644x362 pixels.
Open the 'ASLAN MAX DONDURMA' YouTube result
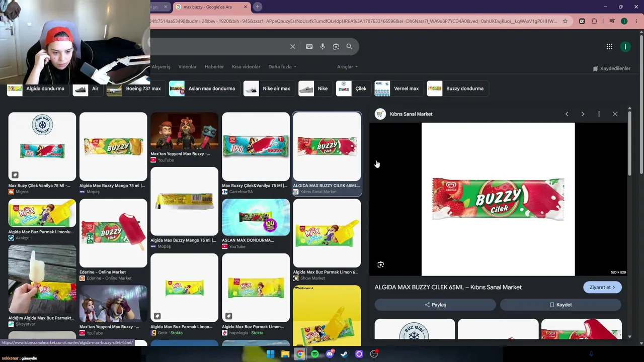(256, 224)
